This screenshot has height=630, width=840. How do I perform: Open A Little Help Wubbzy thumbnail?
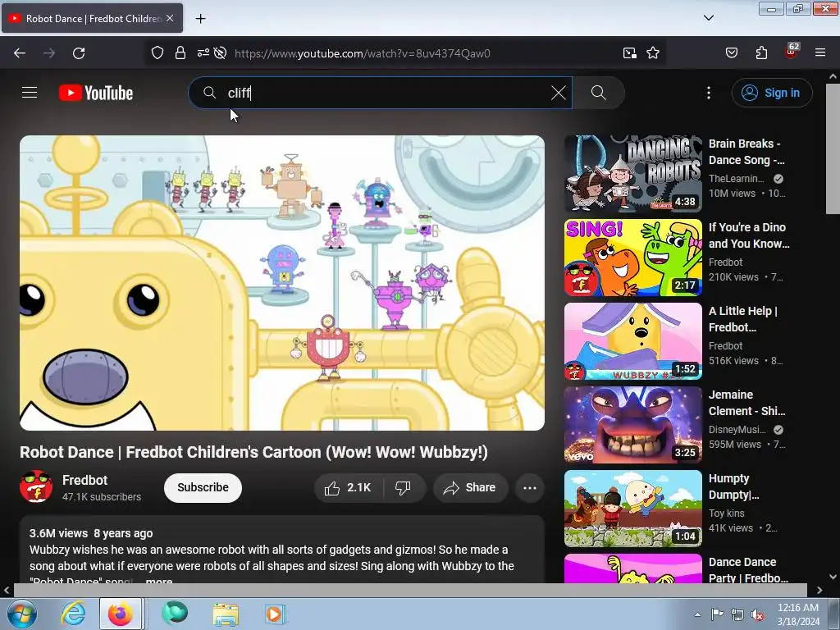click(632, 340)
